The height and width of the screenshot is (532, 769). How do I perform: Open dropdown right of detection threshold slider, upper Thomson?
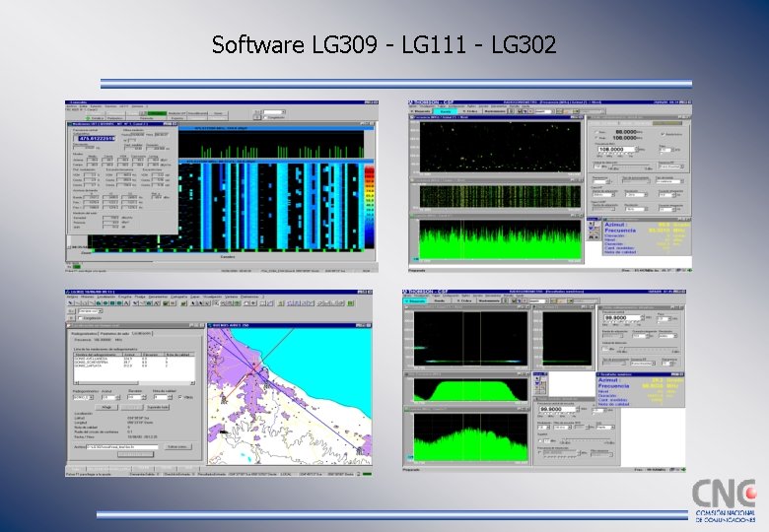coord(671,166)
